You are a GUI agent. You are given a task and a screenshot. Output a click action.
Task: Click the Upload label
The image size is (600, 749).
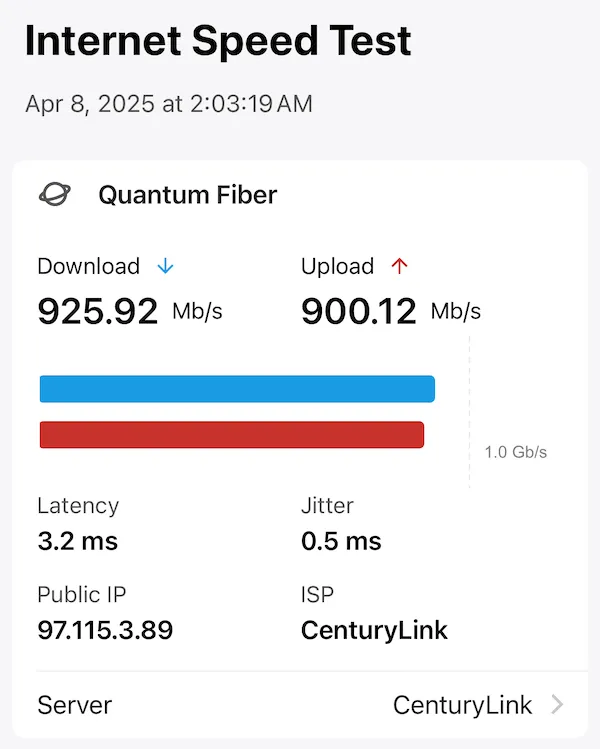[337, 266]
